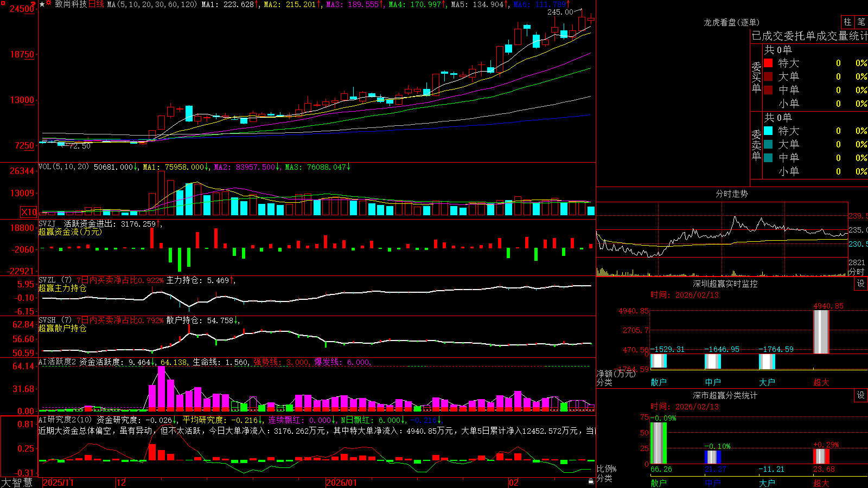Select the 龙虎看盘(逐单) panel title

click(x=731, y=22)
